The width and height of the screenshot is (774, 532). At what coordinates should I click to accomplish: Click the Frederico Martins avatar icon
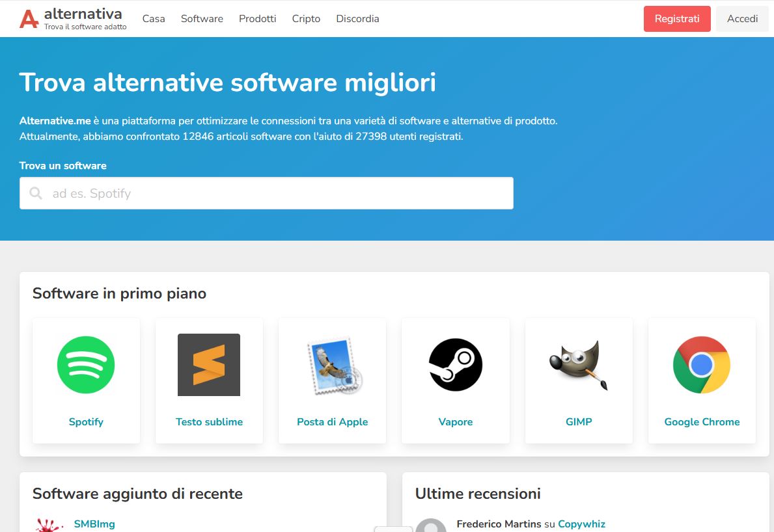point(431,525)
